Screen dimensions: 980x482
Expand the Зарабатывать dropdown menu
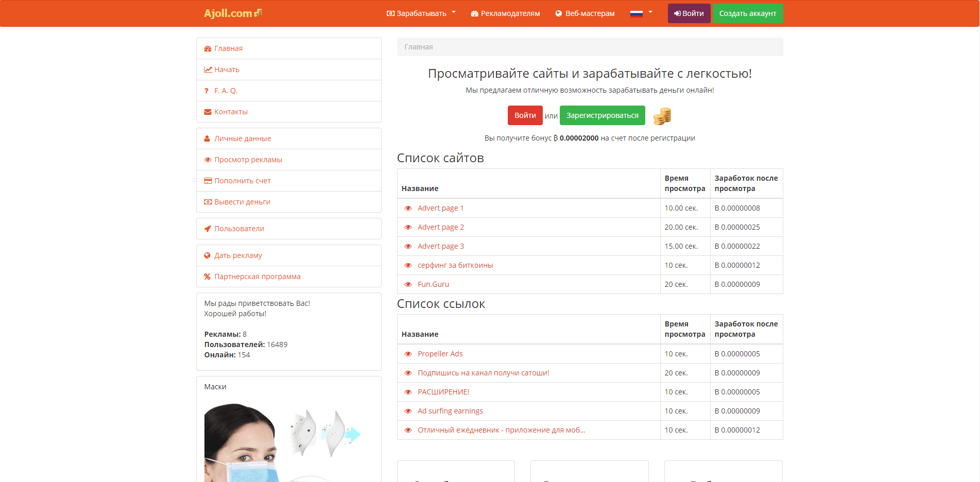point(421,13)
